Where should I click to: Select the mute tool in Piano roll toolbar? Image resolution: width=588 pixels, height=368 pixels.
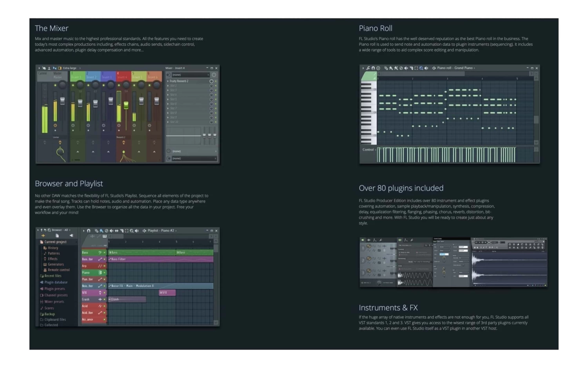406,68
